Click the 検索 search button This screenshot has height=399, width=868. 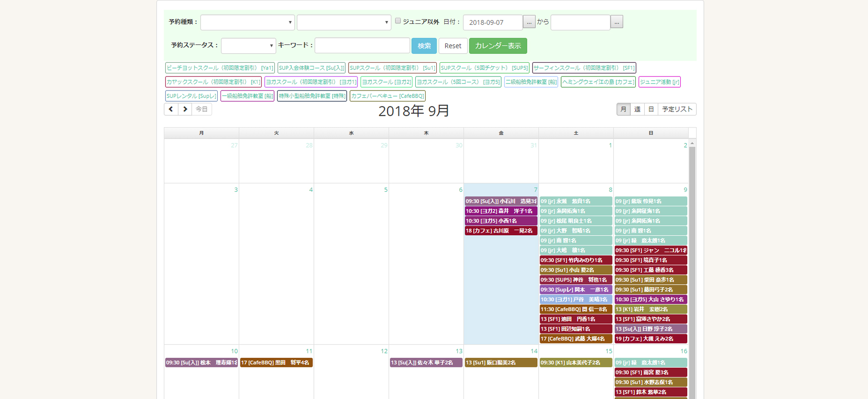[x=424, y=46]
